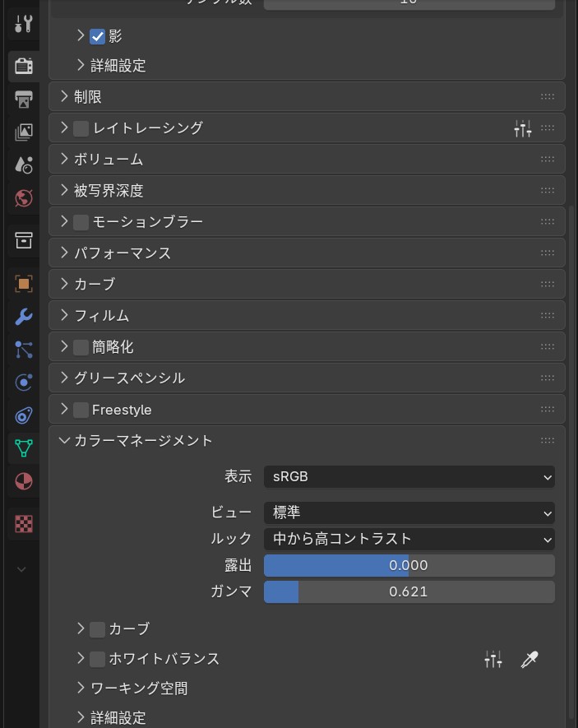578x728 pixels.
Task: Disable the 影 checkbox
Action: point(97,36)
